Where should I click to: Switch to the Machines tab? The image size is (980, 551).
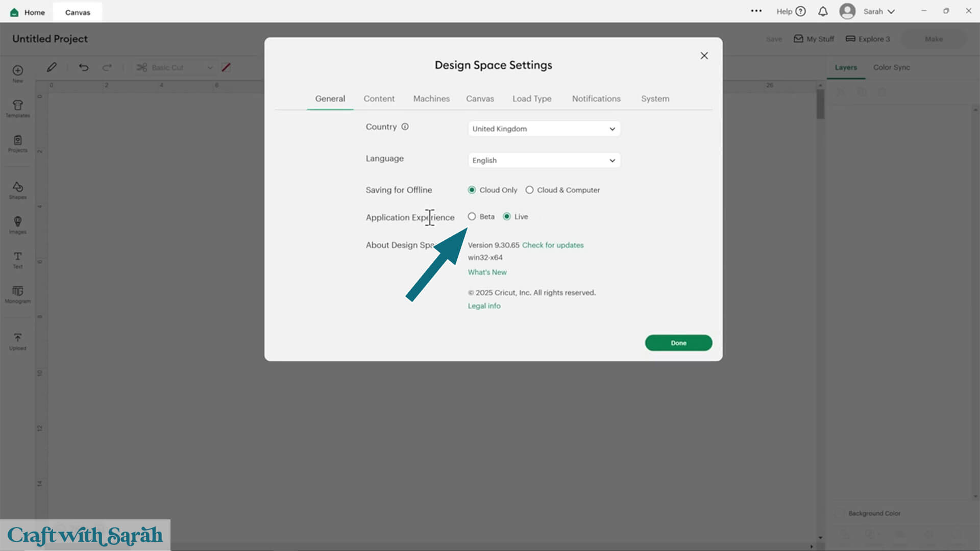coord(431,98)
